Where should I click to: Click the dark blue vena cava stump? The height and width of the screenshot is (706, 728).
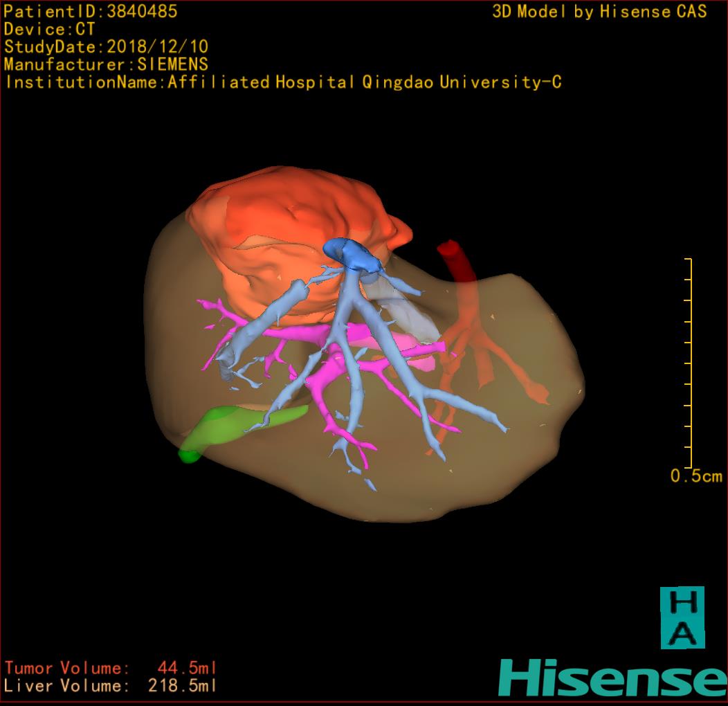click(x=352, y=254)
